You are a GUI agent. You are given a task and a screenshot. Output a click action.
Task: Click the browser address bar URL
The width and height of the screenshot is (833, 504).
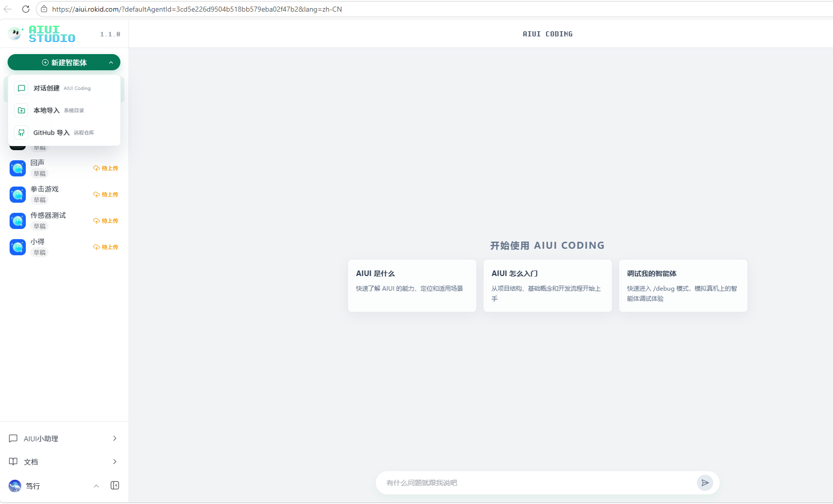point(197,9)
